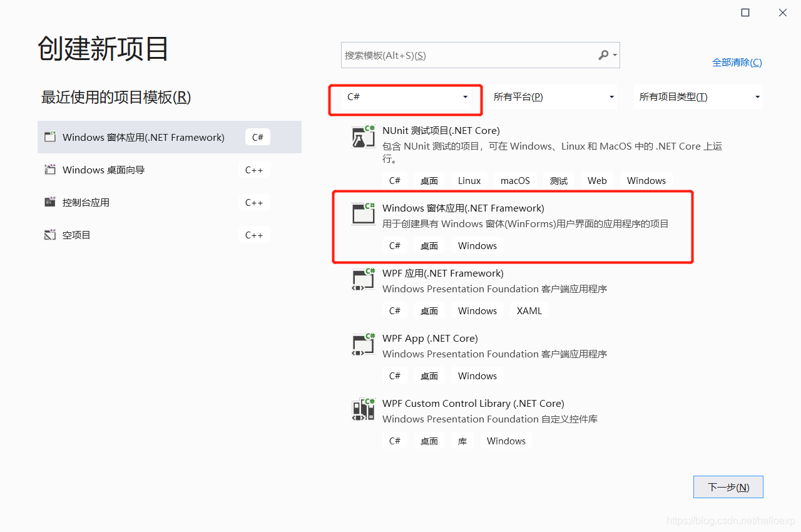
Task: Click the 空项目 icon in recent templates
Action: point(50,235)
